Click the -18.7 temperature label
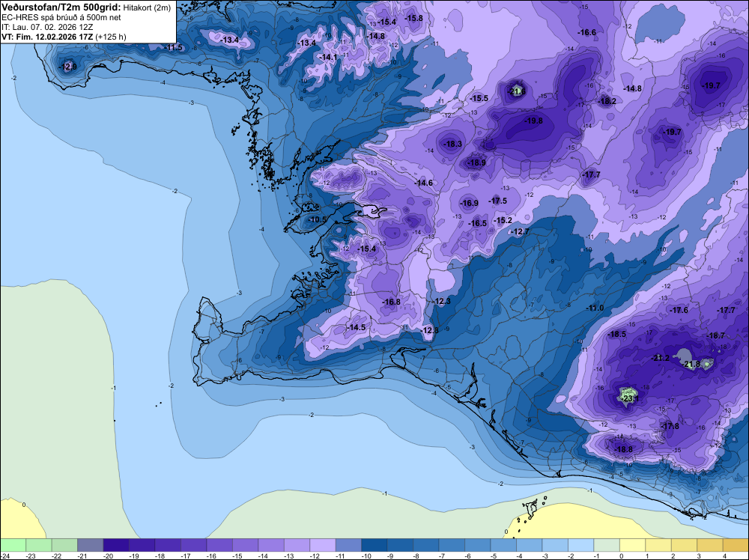 point(715,335)
